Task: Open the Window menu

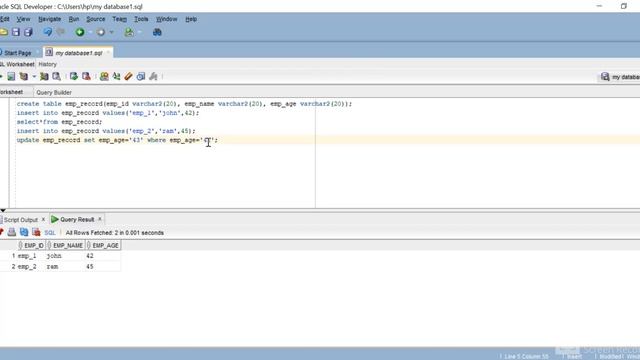Action: click(167, 19)
